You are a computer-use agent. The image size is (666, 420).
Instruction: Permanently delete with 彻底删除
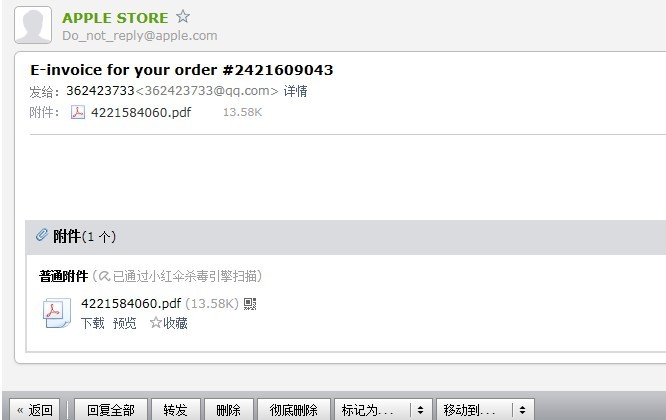[x=293, y=410]
